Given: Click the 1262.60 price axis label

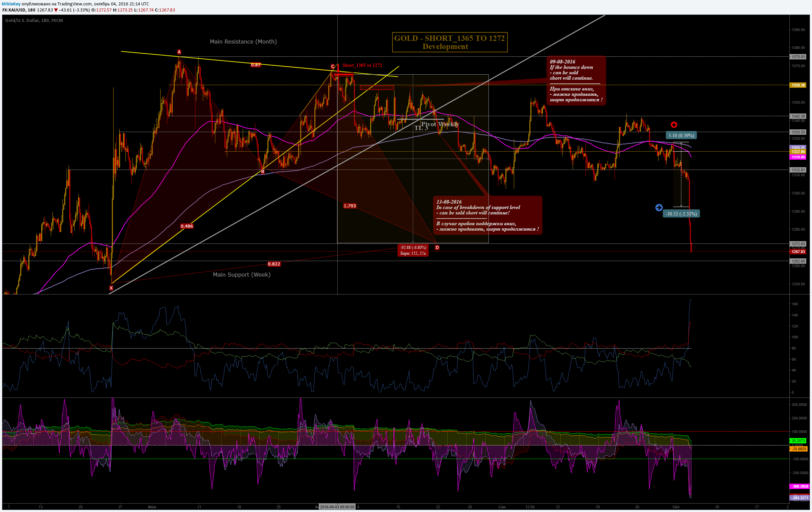Looking at the screenshot, I should click(798, 261).
